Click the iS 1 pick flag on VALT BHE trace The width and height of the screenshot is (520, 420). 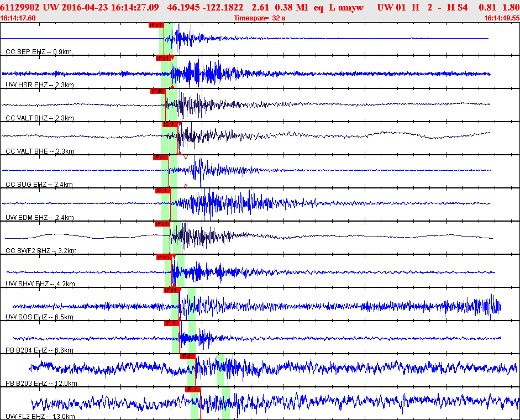170,124
